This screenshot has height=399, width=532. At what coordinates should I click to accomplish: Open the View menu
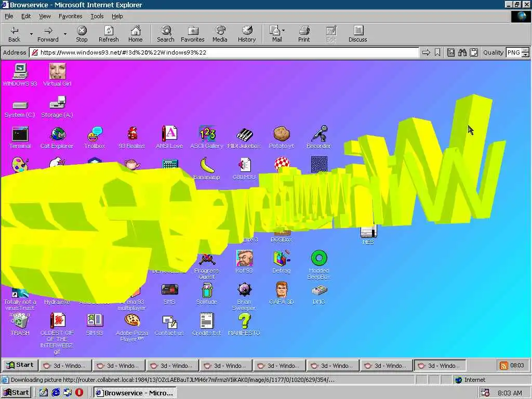click(45, 16)
